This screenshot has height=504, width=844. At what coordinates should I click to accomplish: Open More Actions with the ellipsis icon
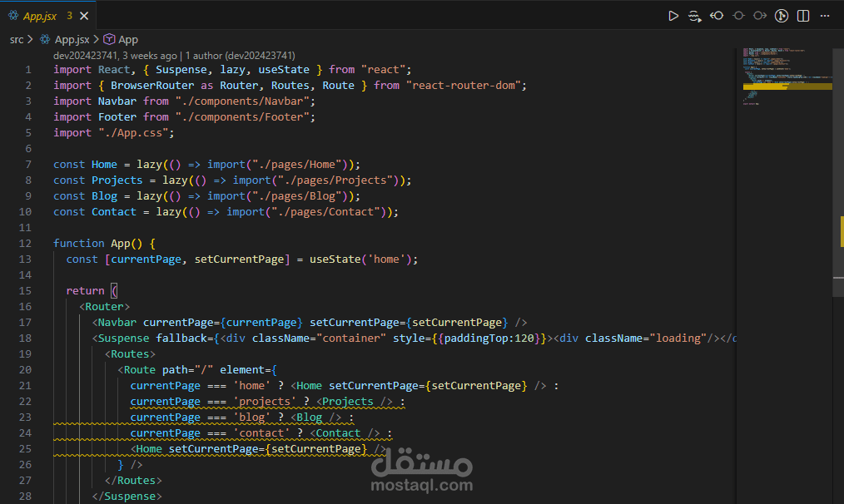click(x=825, y=15)
